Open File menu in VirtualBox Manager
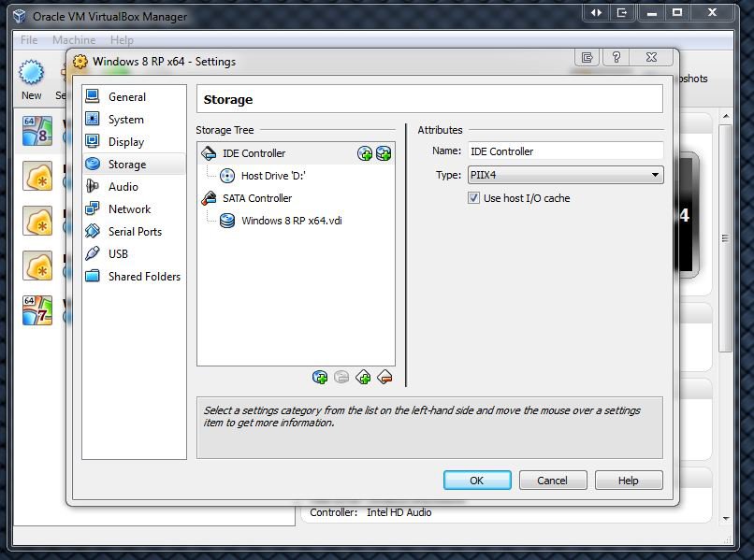This screenshot has width=754, height=560. (x=29, y=40)
